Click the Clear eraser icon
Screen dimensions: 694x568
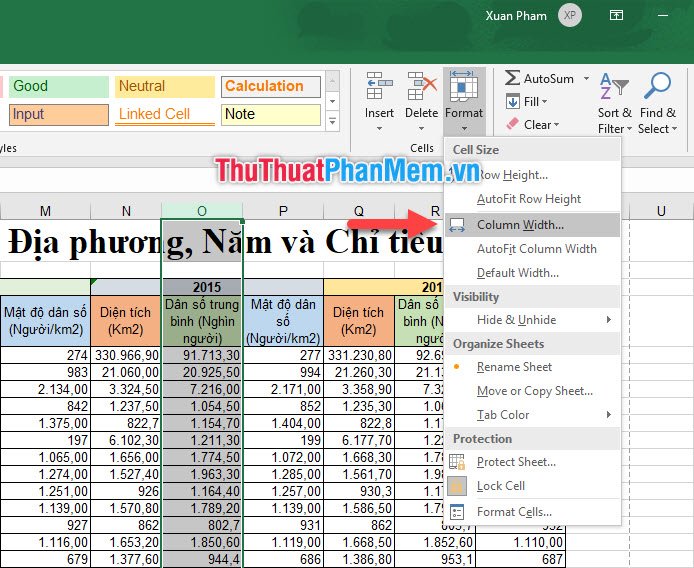point(513,124)
